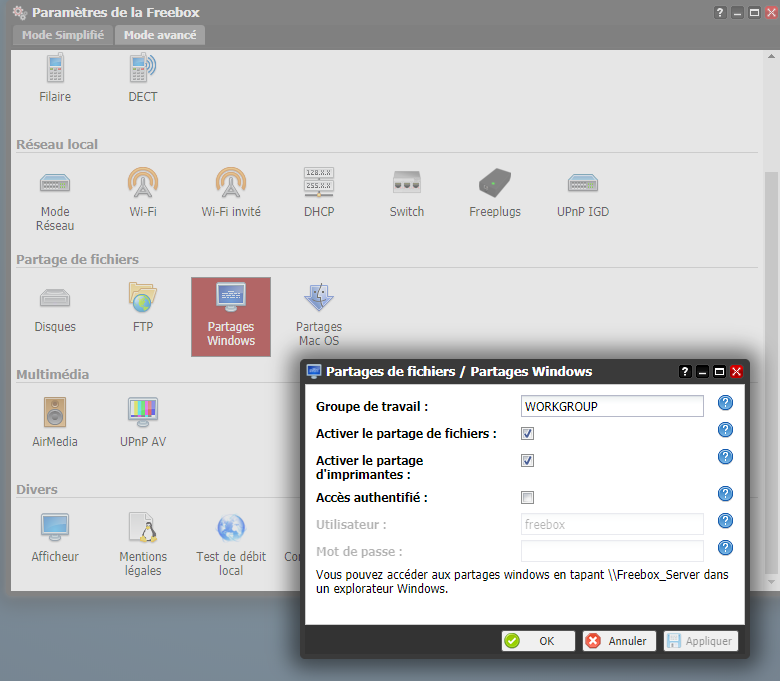Click the scrollbar down arrow

coord(771,581)
